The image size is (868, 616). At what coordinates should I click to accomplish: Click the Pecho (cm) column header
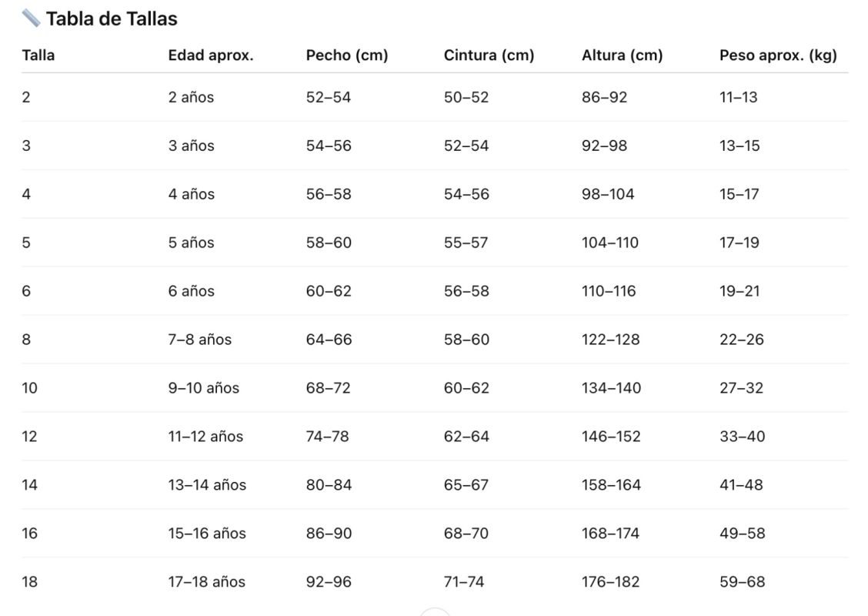347,55
